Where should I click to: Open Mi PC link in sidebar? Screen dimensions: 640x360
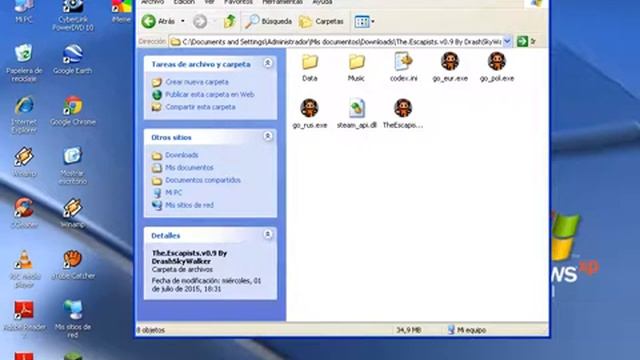click(x=173, y=193)
